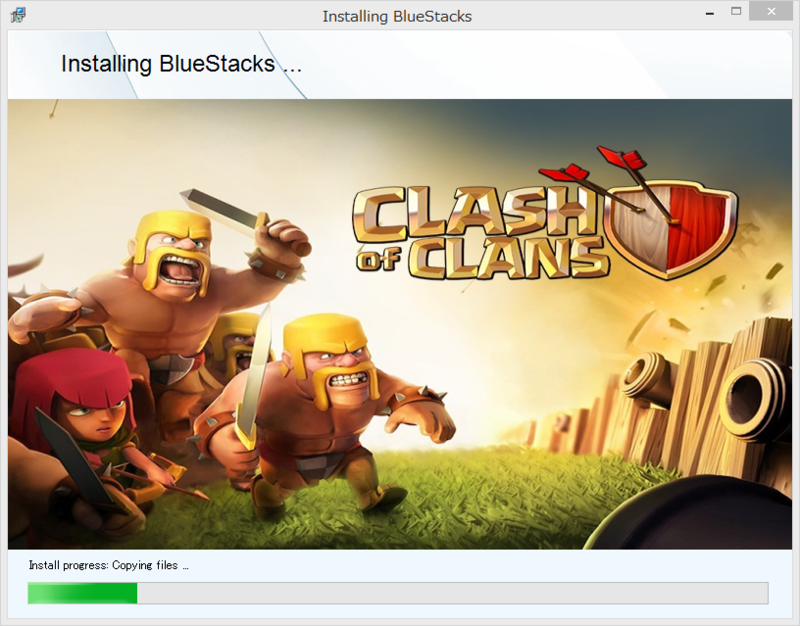
Task: Close the Installing BlueStacks window
Action: click(771, 11)
